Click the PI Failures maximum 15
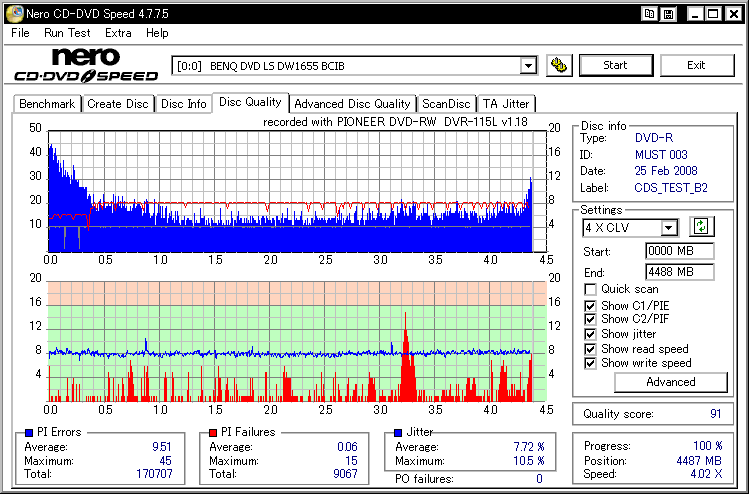749x494 pixels. [x=351, y=461]
